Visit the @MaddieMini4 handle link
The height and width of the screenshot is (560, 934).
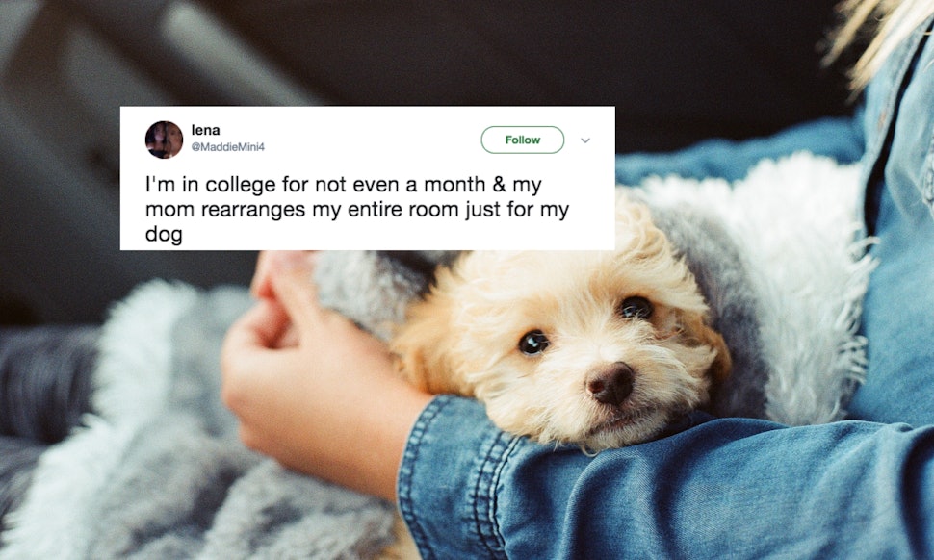pos(227,147)
